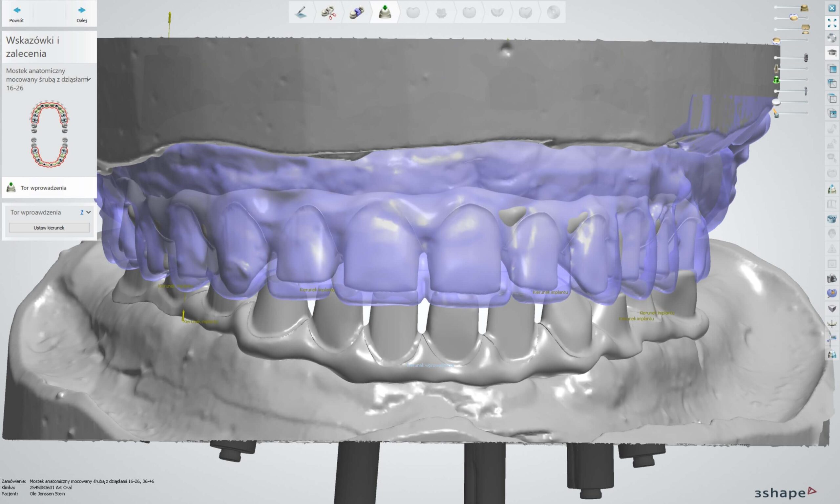Click the crosshair measurement icon in sidebar
This screenshot has height=504, width=840.
[831, 324]
